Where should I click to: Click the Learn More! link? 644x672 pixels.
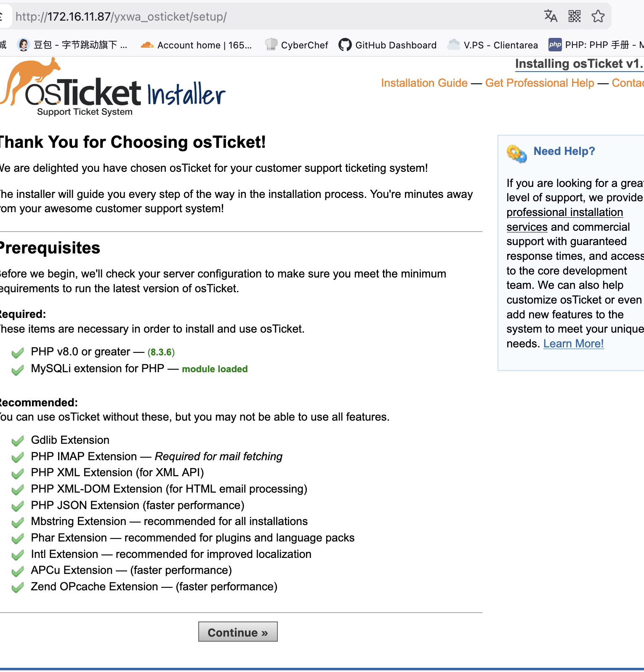click(x=573, y=344)
